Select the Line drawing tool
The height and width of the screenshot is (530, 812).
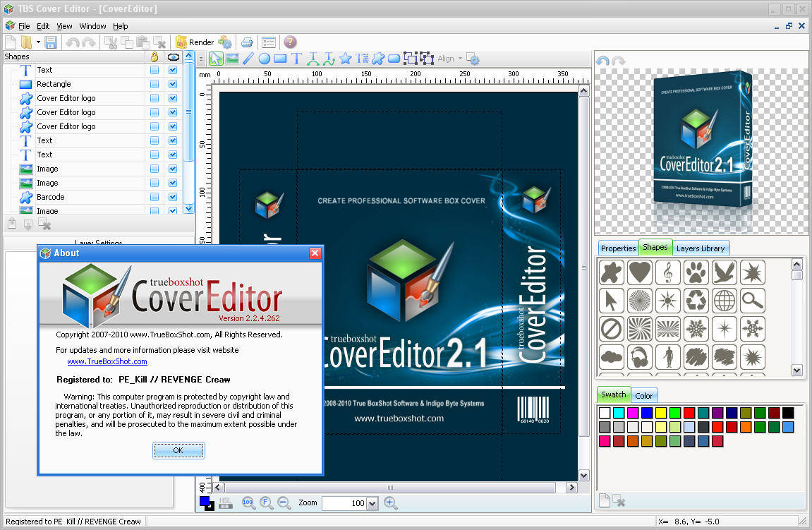tap(248, 59)
